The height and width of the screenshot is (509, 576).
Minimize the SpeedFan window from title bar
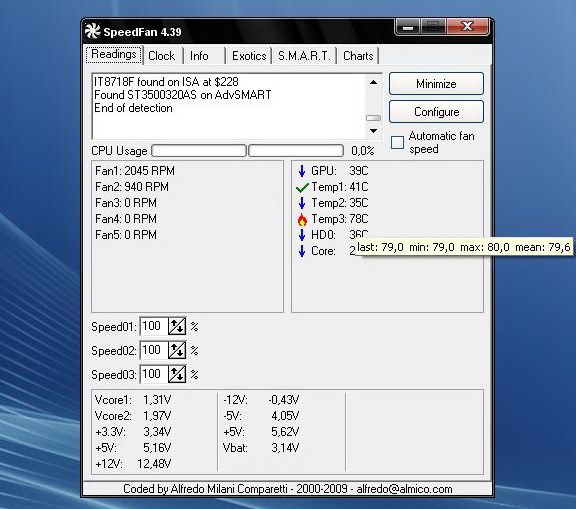point(408,27)
